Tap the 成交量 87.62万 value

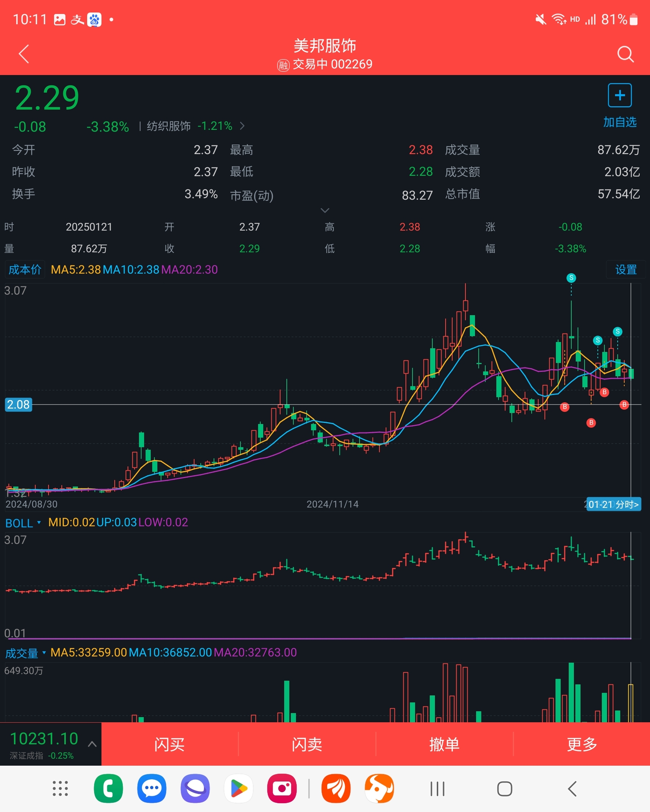point(619,150)
